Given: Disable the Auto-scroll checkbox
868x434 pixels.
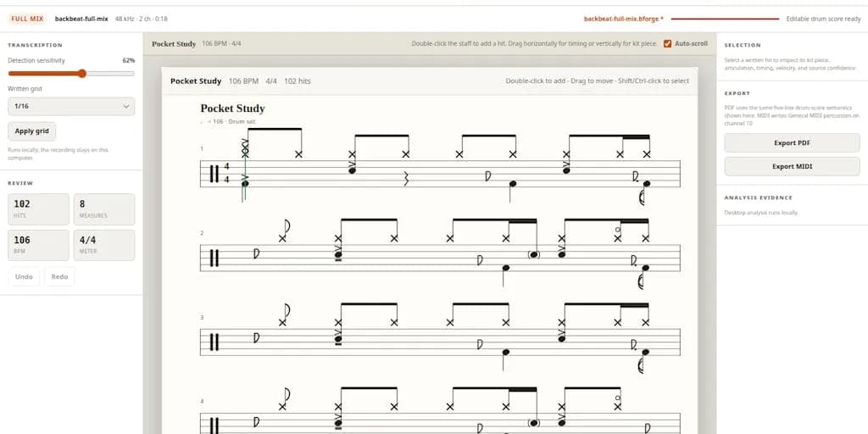Looking at the screenshot, I should click(667, 44).
